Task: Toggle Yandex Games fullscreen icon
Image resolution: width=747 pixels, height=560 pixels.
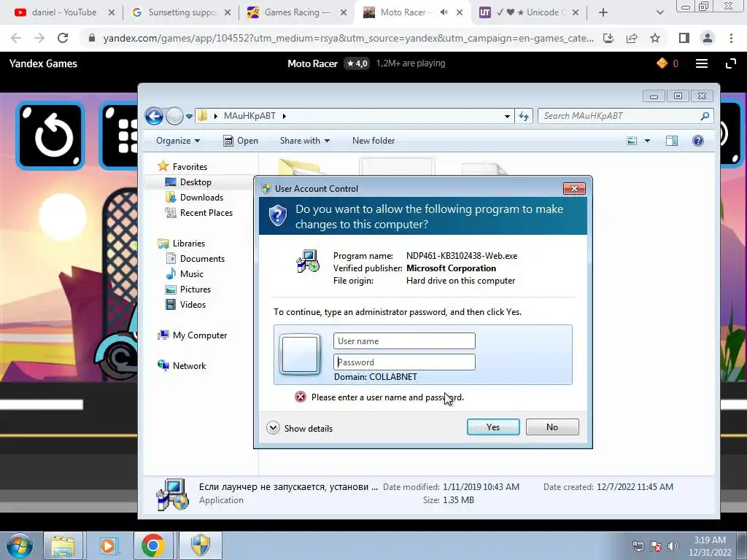Action: (731, 63)
